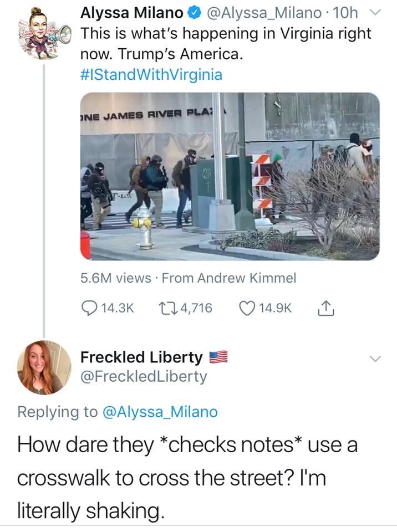This screenshot has height=532, width=397.
Task: Open the @FreckledLiberty handle
Action: pyautogui.click(x=144, y=376)
